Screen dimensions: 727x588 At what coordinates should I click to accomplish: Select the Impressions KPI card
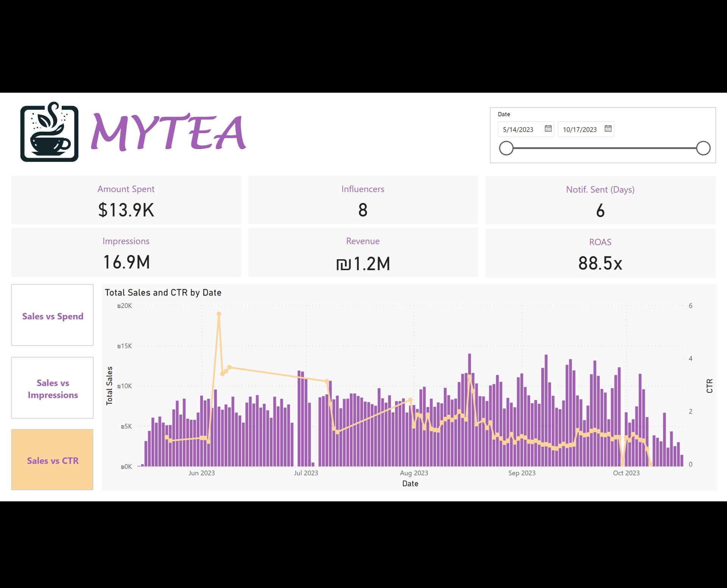point(126,252)
